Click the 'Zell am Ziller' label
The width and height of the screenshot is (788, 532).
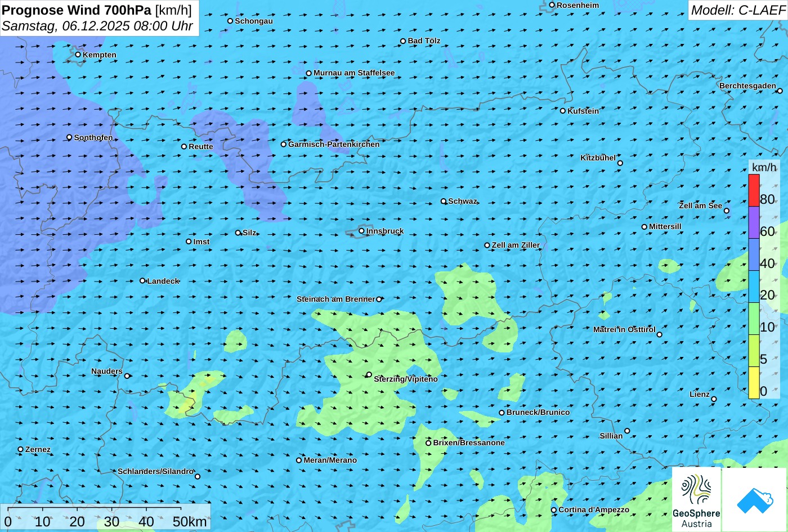click(x=516, y=245)
